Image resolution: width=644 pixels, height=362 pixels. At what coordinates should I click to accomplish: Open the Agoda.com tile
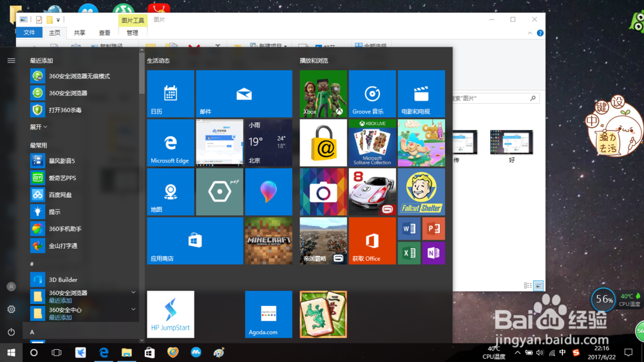coord(269,314)
